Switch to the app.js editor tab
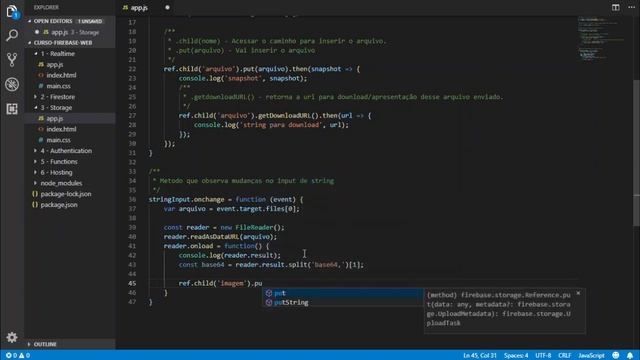Image resolution: width=640 pixels, height=360 pixels. click(x=139, y=7)
